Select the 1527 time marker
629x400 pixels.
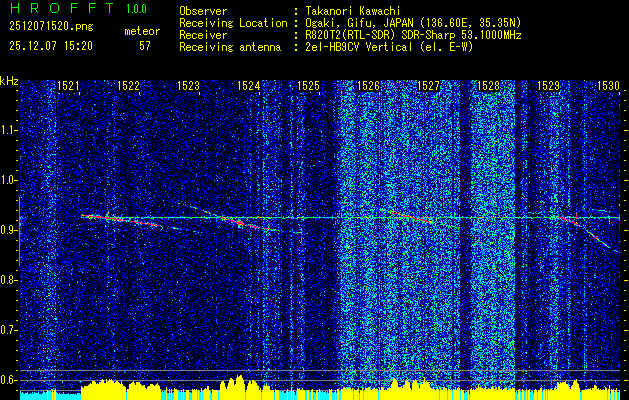click(x=428, y=87)
